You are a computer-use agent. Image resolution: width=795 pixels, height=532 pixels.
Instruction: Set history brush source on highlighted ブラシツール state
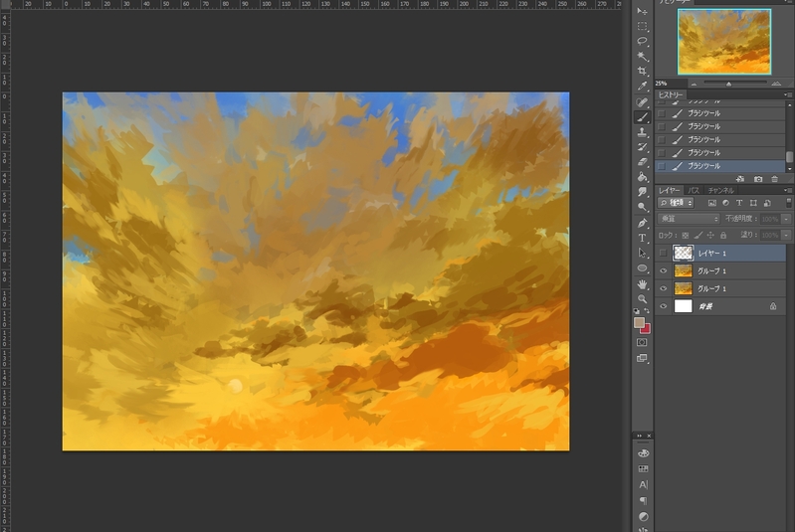click(x=661, y=166)
